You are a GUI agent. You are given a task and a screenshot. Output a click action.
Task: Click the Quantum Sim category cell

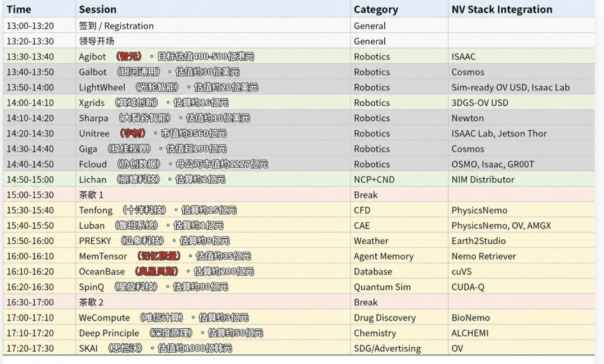click(x=399, y=287)
